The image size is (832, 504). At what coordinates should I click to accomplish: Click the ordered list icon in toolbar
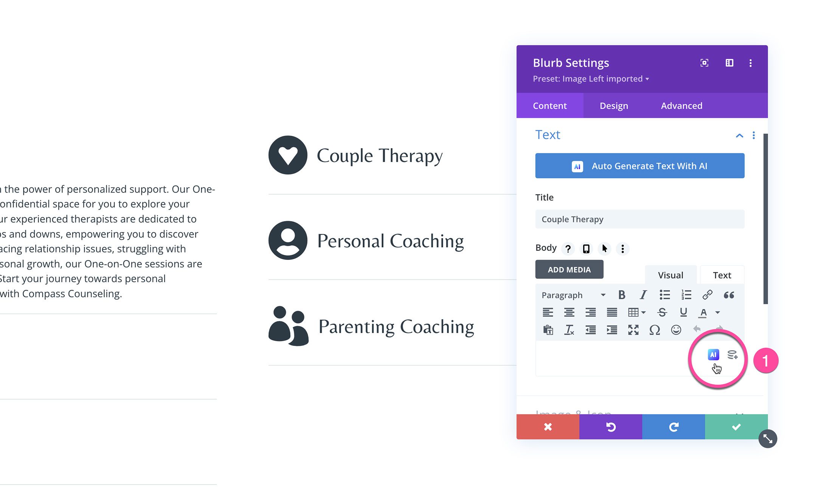point(685,295)
